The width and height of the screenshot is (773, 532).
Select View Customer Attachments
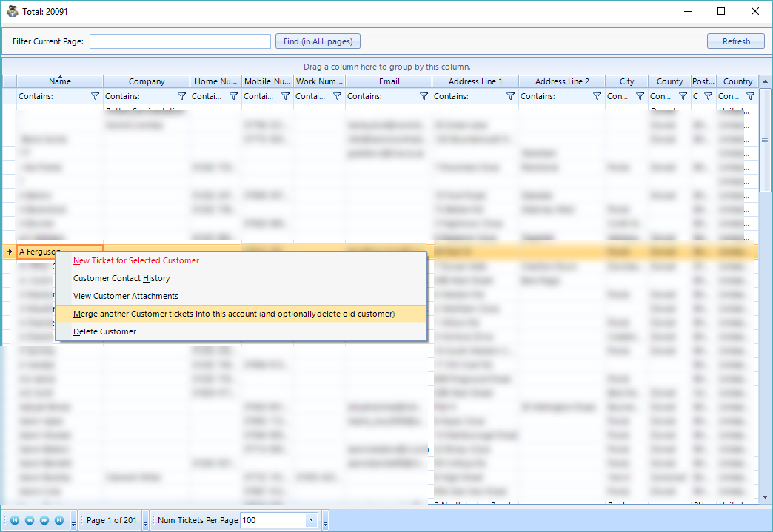[241, 296]
